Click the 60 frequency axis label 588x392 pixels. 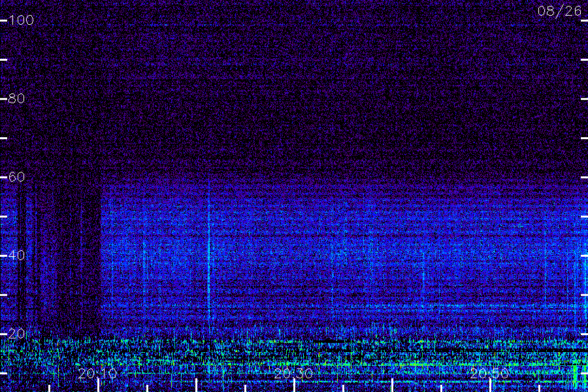point(17,176)
